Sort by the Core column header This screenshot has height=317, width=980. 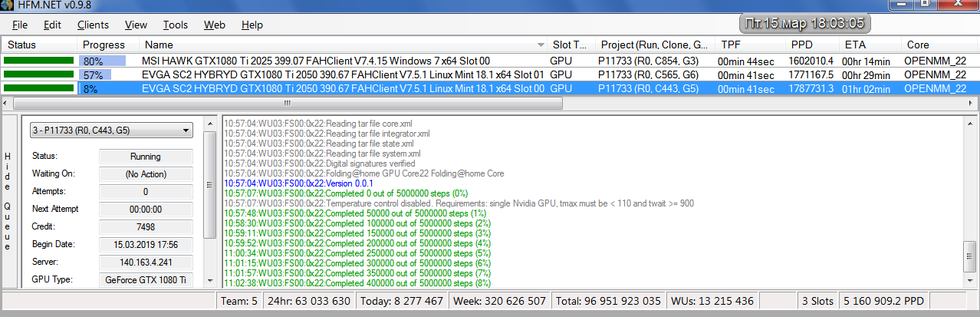point(939,45)
